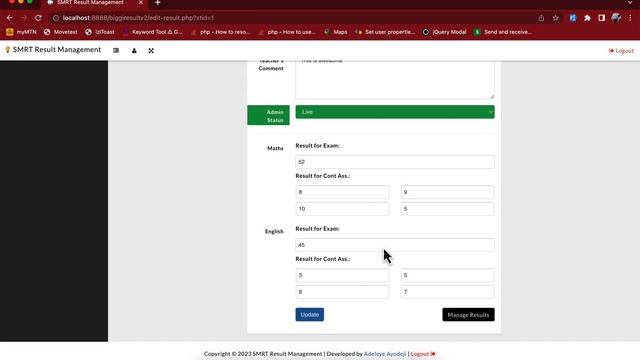Viewport: 640px width, 360px height.
Task: Click the blue translate extension icon
Action: (573, 18)
